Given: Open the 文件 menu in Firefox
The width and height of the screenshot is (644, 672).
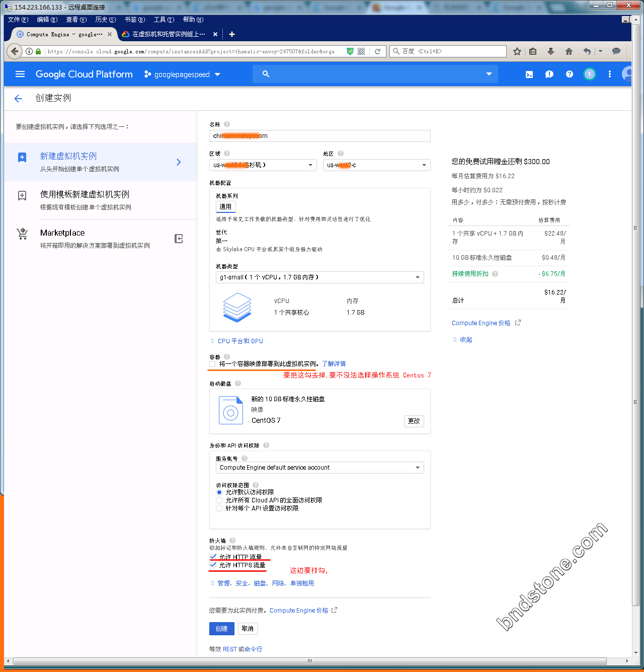Looking at the screenshot, I should 18,20.
